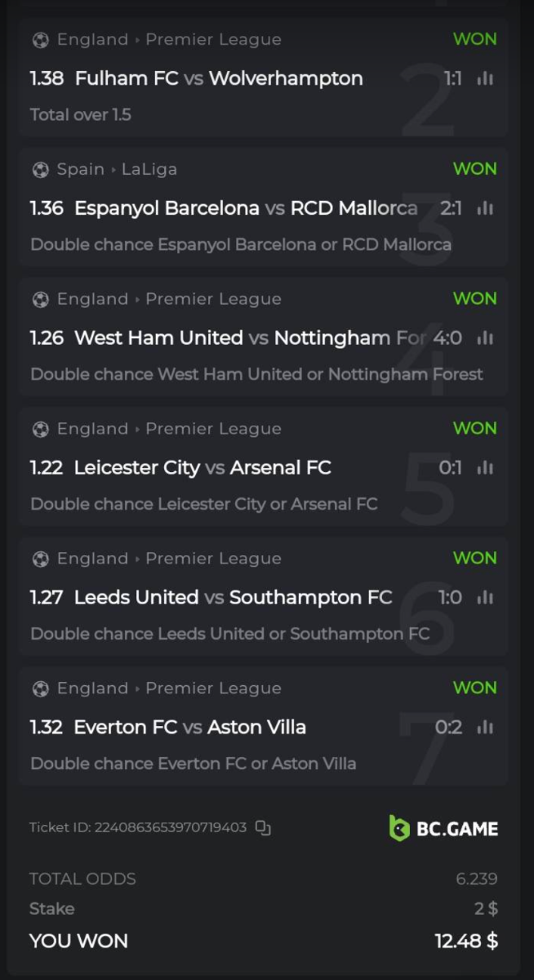Select Premier League breadcrumb above Leeds match
Image resolution: width=534 pixels, height=980 pixels.
point(213,559)
